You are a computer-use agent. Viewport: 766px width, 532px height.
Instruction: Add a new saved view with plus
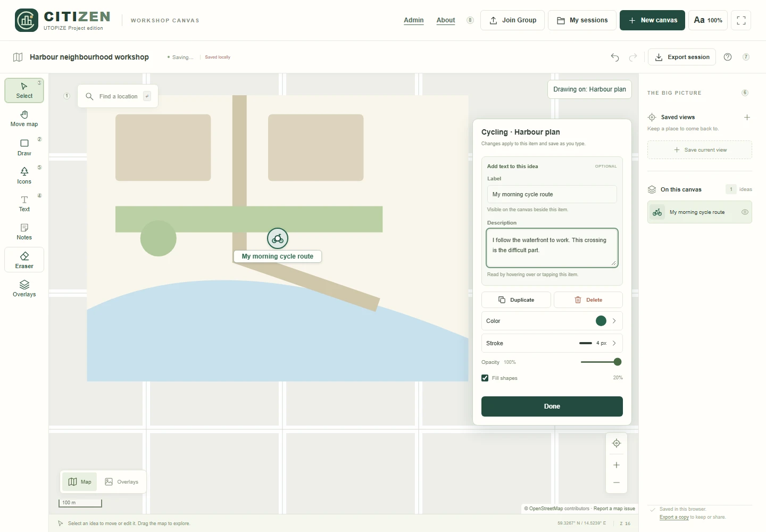747,117
